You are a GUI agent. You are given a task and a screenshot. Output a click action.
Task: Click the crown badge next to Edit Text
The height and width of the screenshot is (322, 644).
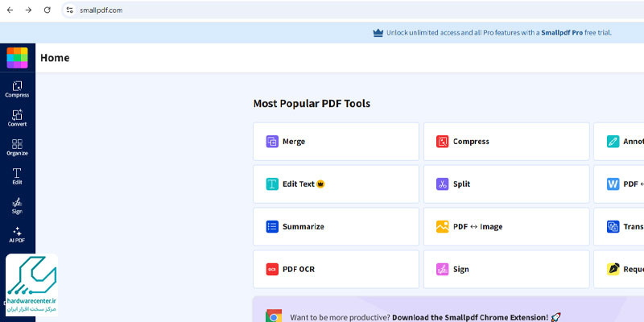tap(320, 184)
